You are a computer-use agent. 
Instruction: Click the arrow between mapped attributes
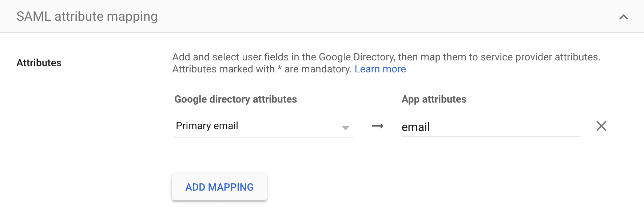[378, 126]
